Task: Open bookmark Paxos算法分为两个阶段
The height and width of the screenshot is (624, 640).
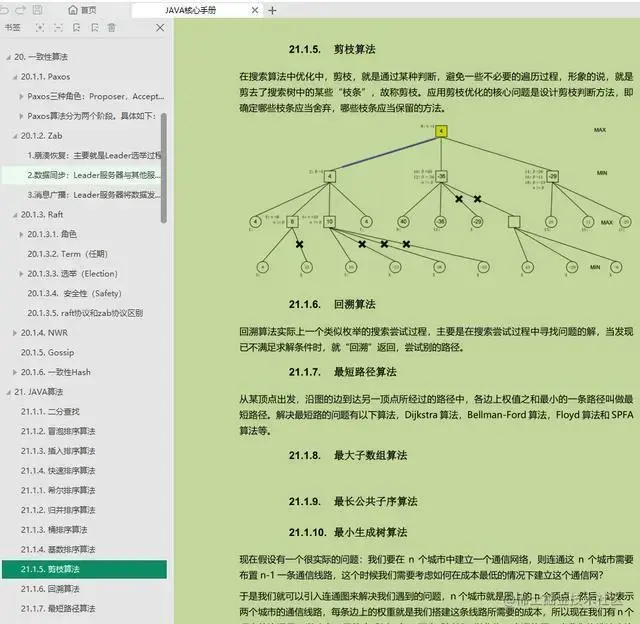Action: [92, 116]
